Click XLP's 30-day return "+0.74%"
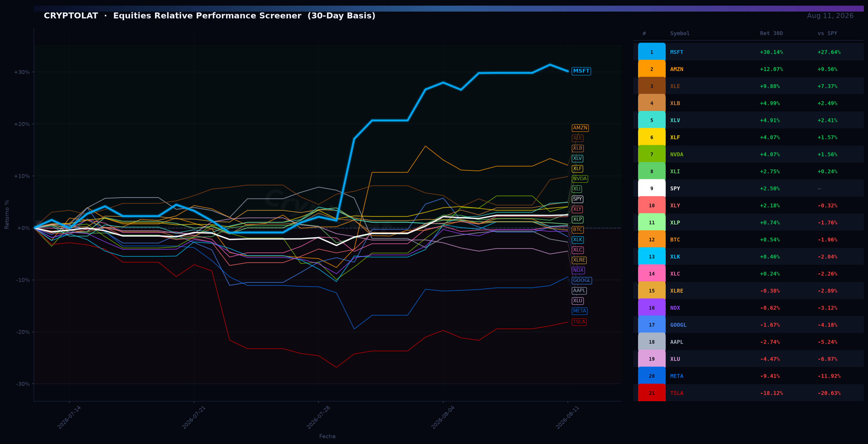Screen dimensions: 868x444 [x=770, y=223]
